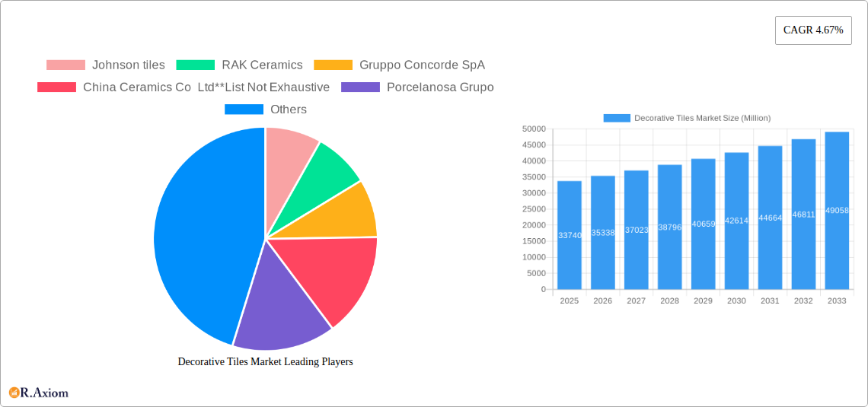Click the 2028 bar showing 38796
This screenshot has height=407, width=868.
(670, 227)
